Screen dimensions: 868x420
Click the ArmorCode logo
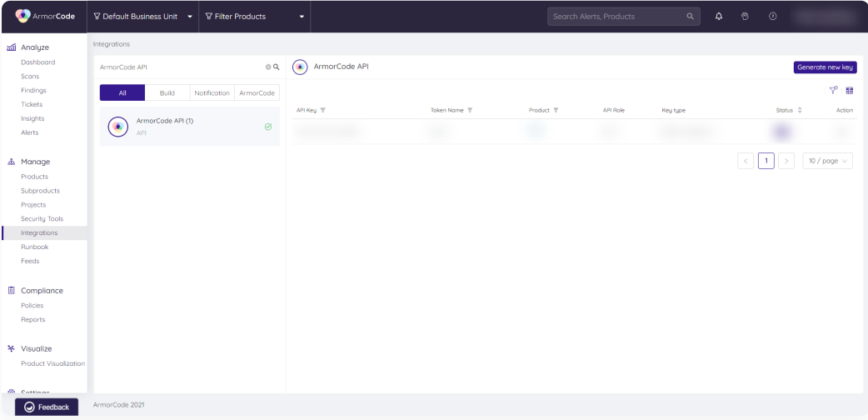point(45,16)
